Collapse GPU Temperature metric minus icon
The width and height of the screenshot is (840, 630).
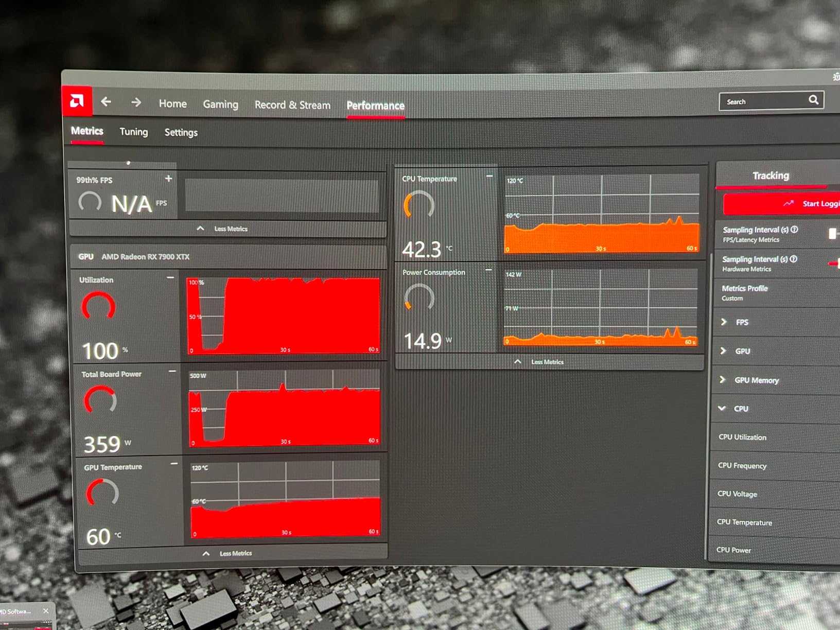click(x=174, y=464)
